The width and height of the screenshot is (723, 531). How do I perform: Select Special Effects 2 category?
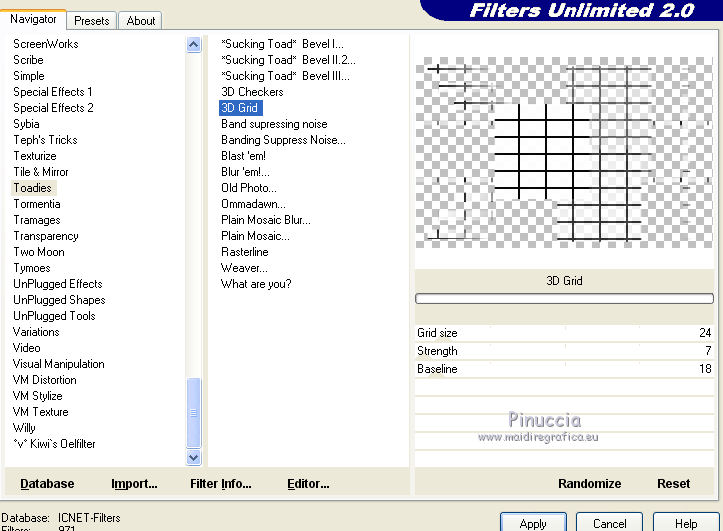pos(53,108)
